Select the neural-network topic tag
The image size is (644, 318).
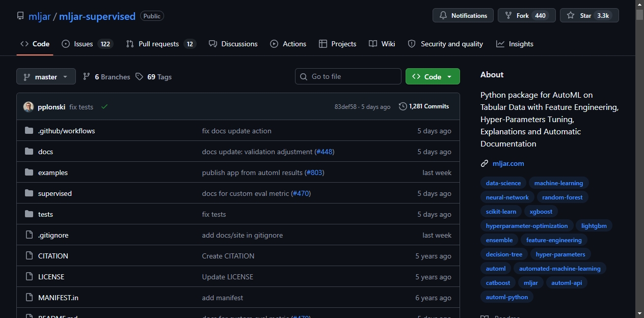[x=507, y=197]
